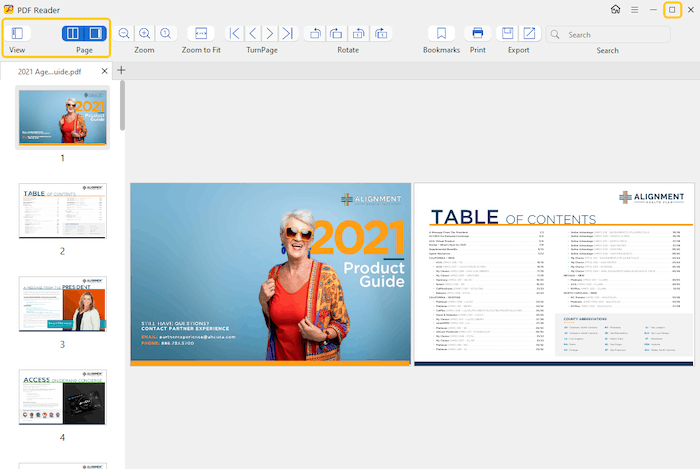Viewport: 700px width, 469px height.
Task: Click the 'Zoom to Fit' label
Action: pyautogui.click(x=201, y=50)
